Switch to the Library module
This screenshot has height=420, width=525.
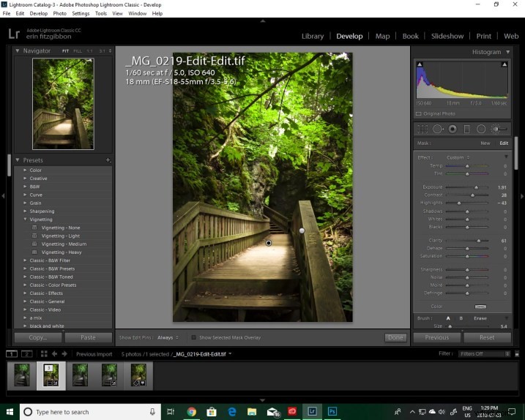tap(313, 36)
